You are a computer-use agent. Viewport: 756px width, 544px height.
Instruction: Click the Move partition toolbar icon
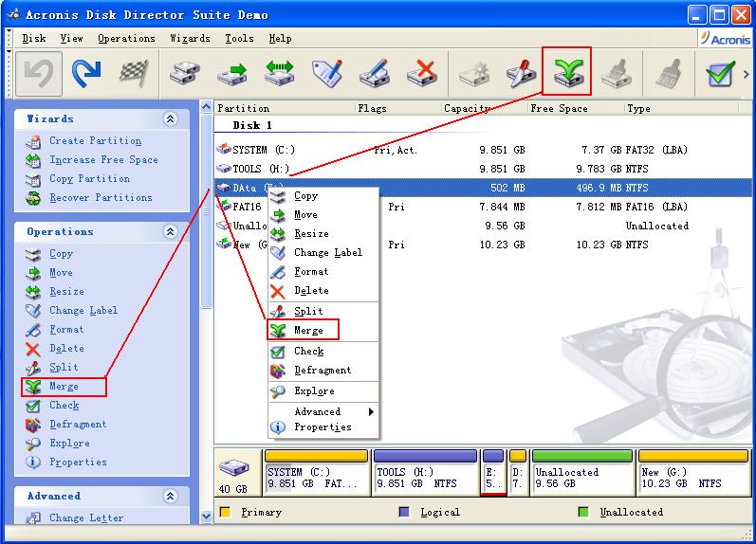click(231, 74)
